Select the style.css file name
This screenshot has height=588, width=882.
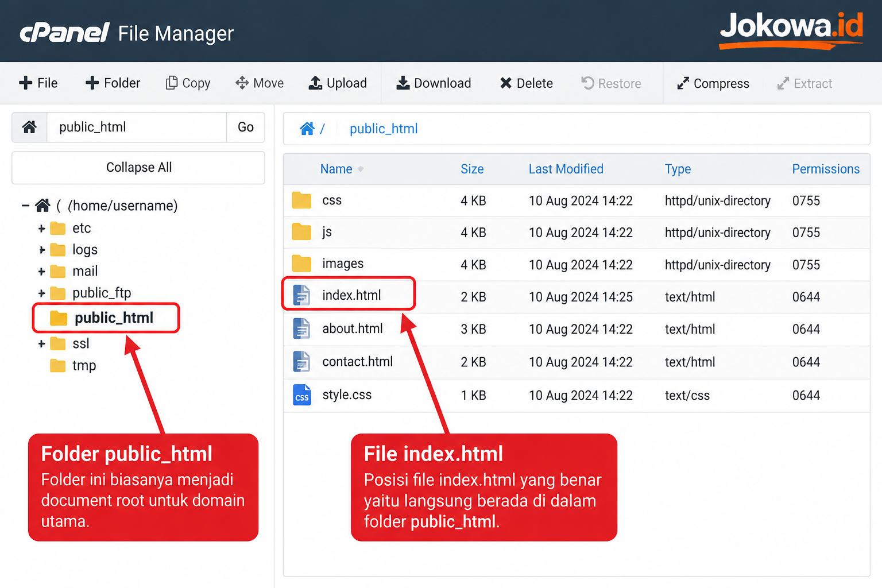(347, 395)
